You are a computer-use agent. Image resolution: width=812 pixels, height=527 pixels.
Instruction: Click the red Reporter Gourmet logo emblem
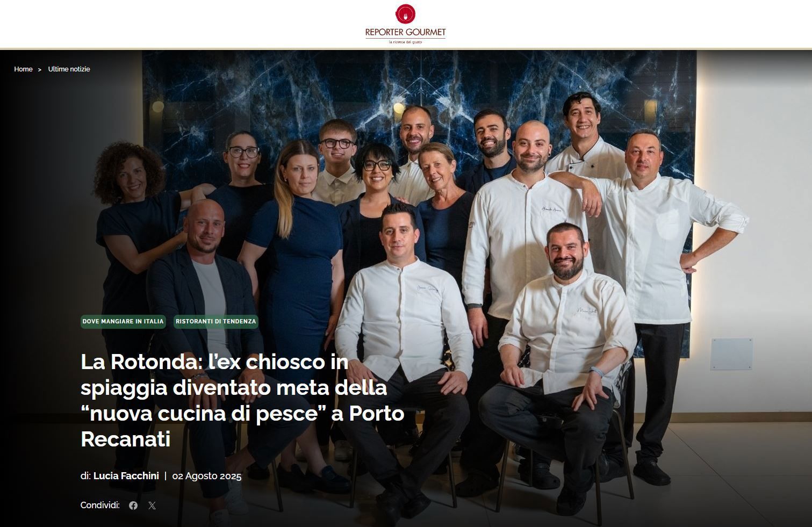405,14
